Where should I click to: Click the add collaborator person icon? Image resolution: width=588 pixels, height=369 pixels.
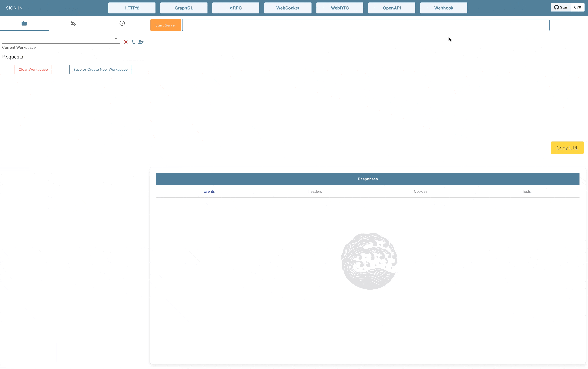pyautogui.click(x=141, y=42)
